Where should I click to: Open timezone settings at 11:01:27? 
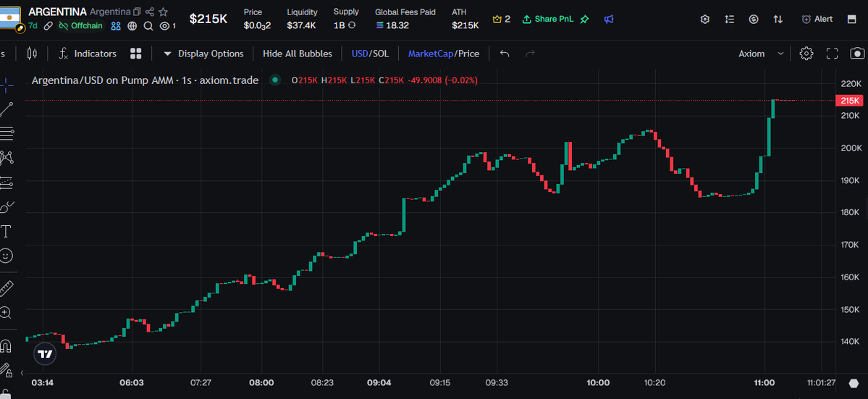(821, 382)
